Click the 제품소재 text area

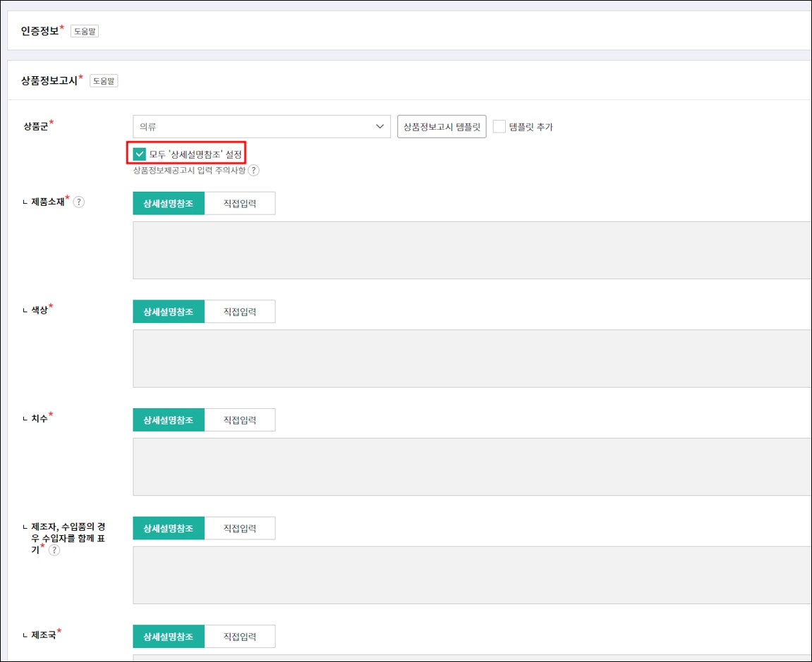tap(472, 250)
